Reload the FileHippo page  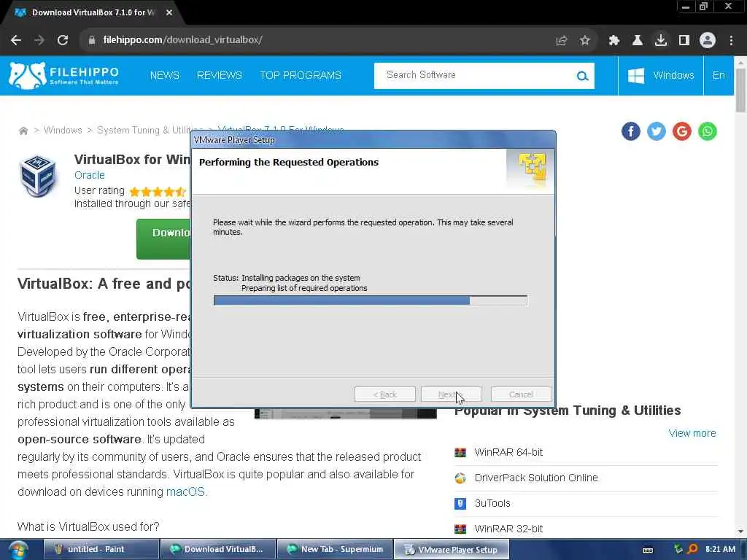[63, 40]
